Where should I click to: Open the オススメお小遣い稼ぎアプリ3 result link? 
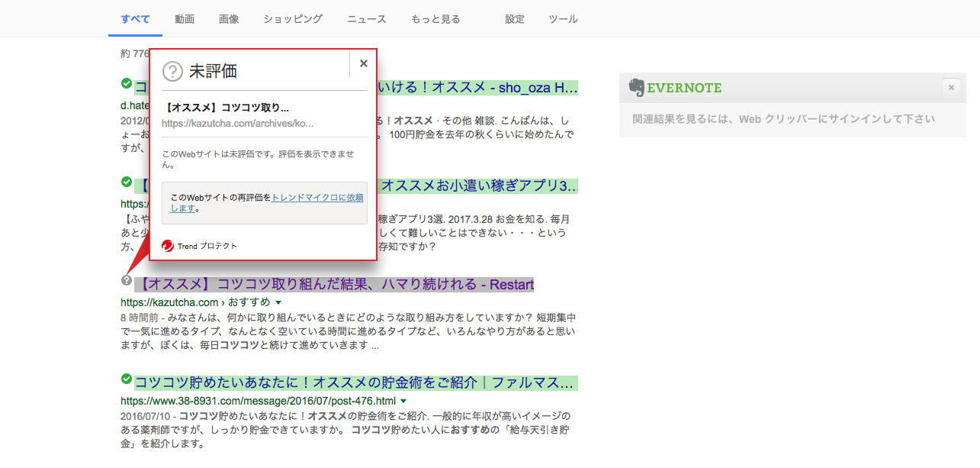pyautogui.click(x=478, y=186)
